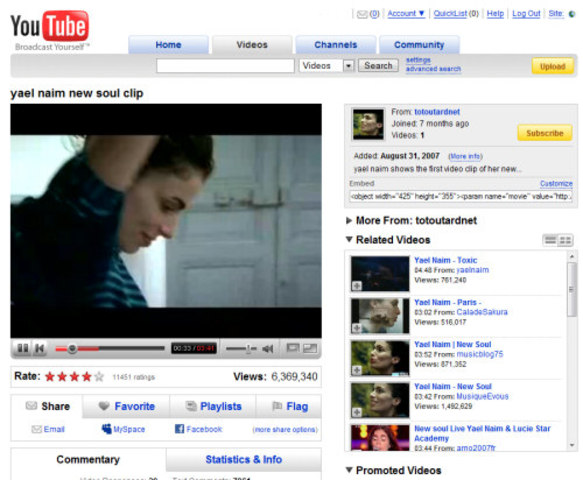
Task: Collapse the Promoted Videos section
Action: tap(349, 470)
